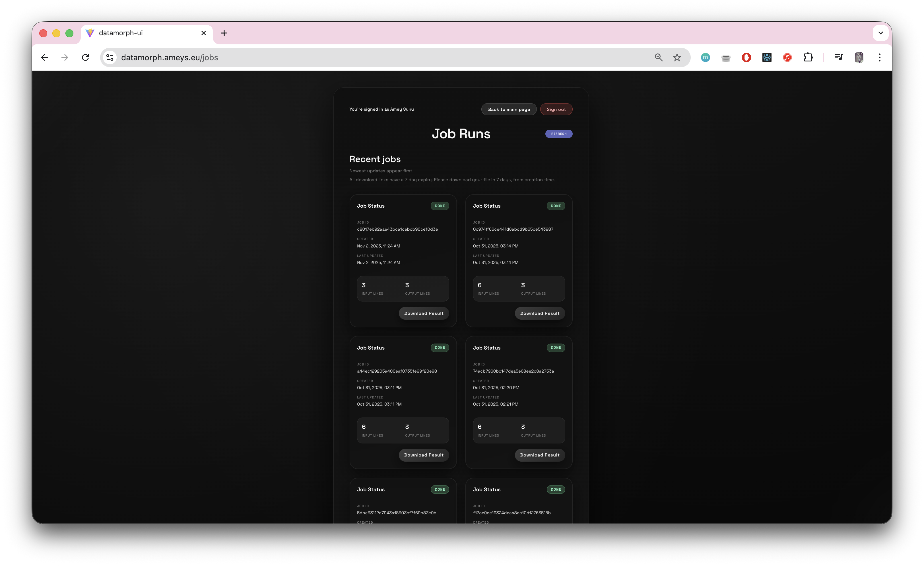924x566 pixels.
Task: Download Result for the Nov 2 job
Action: pos(423,313)
